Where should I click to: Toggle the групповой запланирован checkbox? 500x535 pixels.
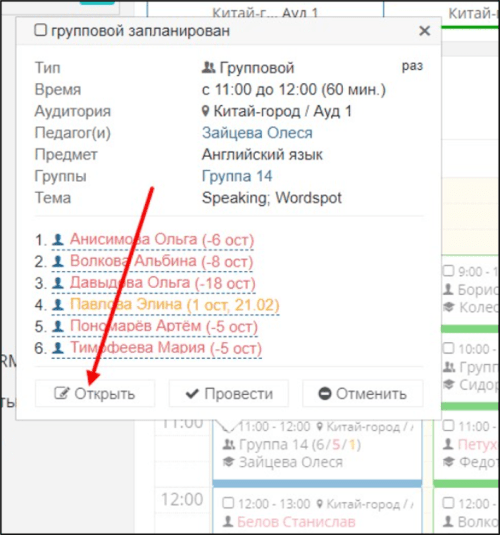40,30
